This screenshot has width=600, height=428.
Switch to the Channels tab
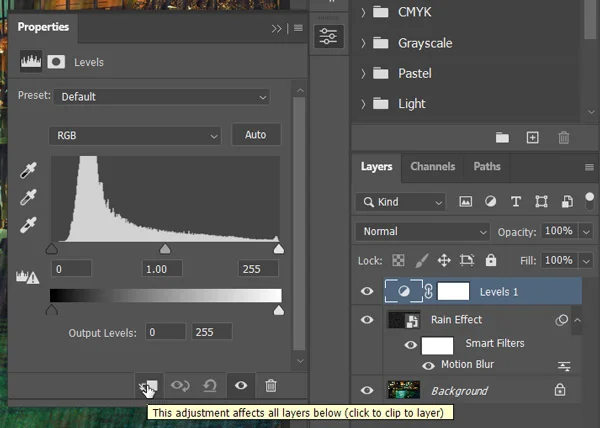[x=432, y=167]
